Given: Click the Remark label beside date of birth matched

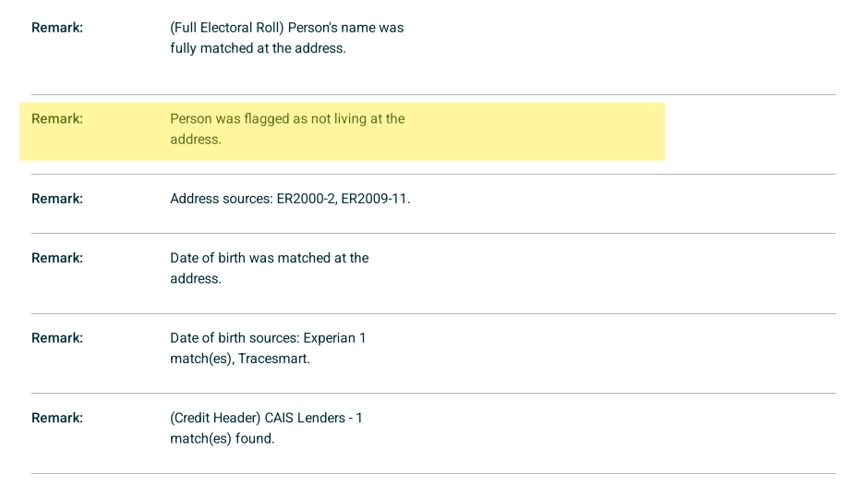Looking at the screenshot, I should click(57, 259).
